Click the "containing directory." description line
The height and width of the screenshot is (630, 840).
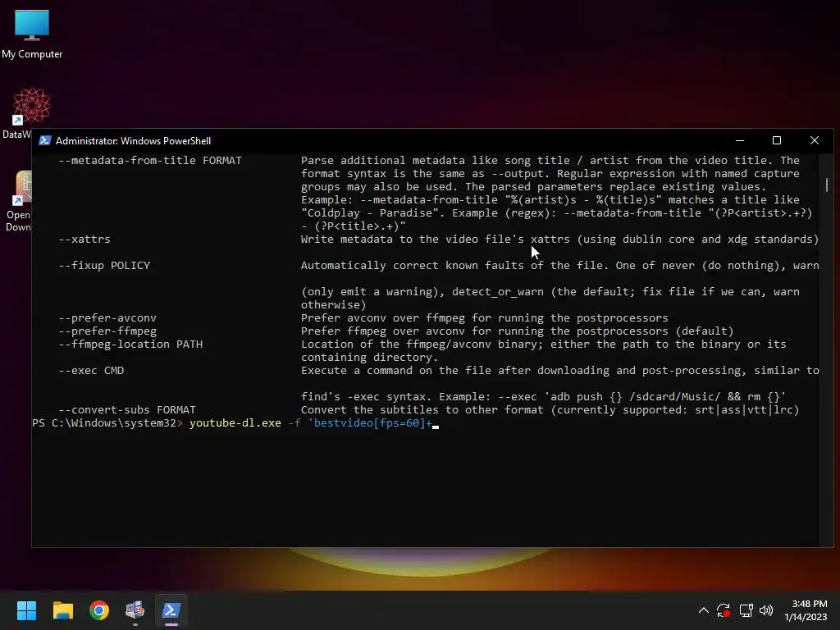point(370,358)
